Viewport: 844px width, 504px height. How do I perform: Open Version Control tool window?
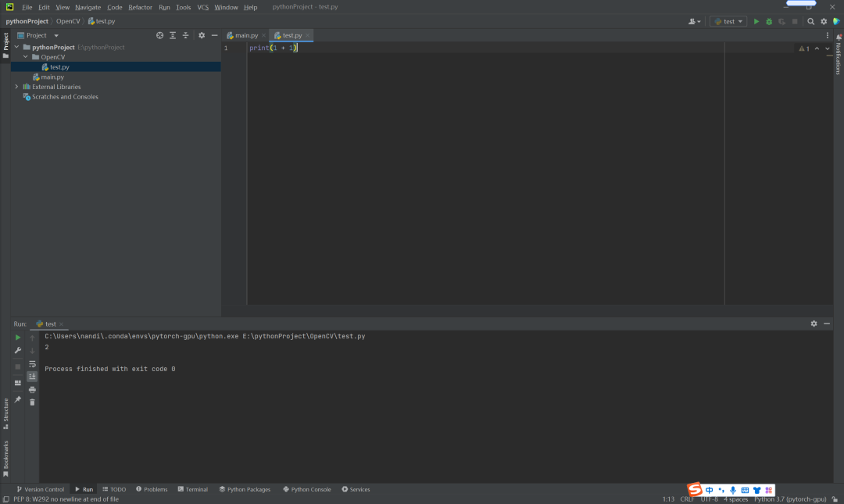41,489
